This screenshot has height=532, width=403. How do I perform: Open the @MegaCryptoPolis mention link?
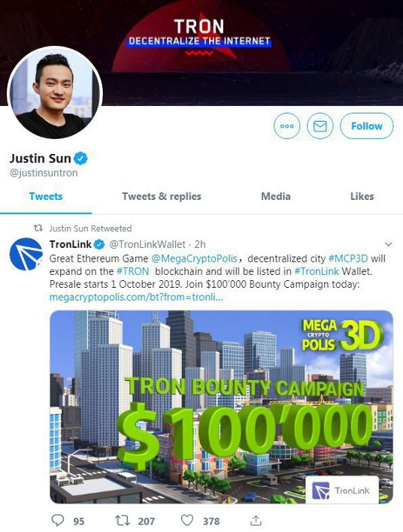tap(194, 258)
